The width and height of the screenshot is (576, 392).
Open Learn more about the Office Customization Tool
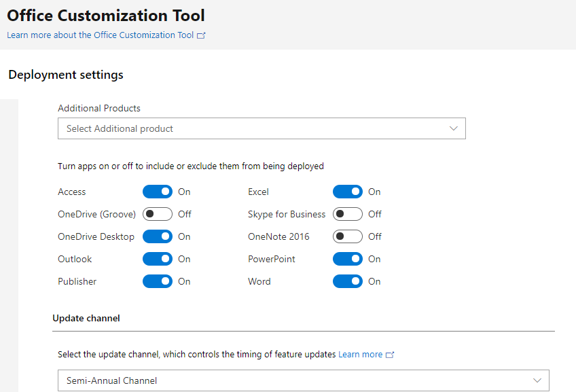click(x=101, y=35)
